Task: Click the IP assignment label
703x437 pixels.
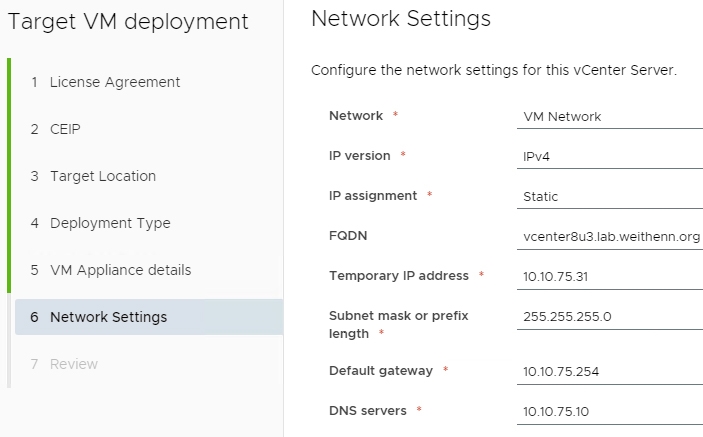Action: (x=373, y=196)
